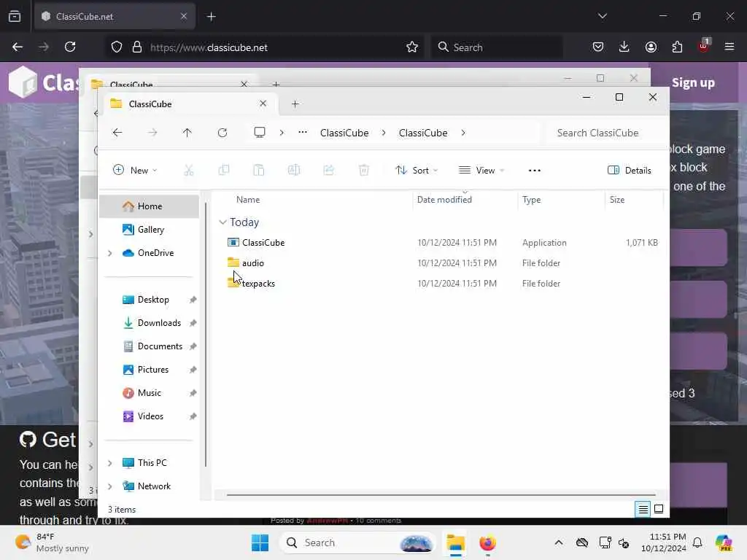The image size is (747, 560).
Task: Click chevron after second ClassiCube breadcrumb
Action: point(463,133)
